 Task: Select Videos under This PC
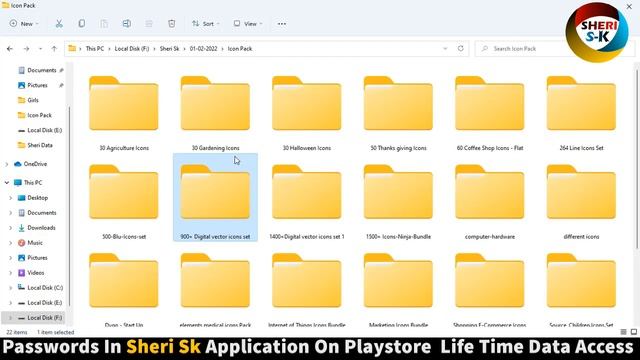31,273
